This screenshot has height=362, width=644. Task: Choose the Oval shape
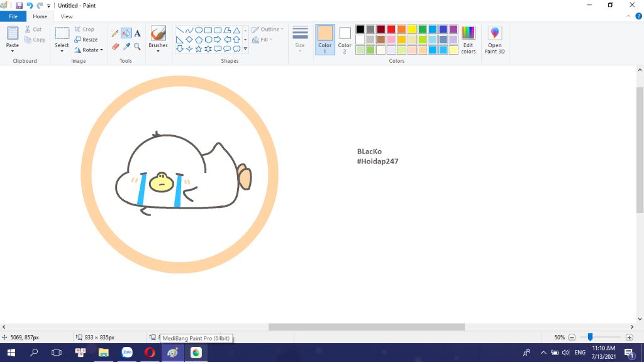click(x=198, y=30)
